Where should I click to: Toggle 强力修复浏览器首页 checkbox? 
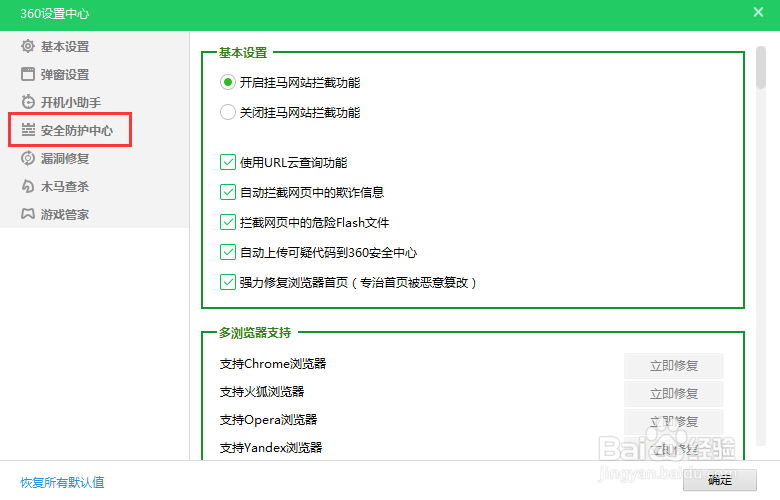(228, 282)
